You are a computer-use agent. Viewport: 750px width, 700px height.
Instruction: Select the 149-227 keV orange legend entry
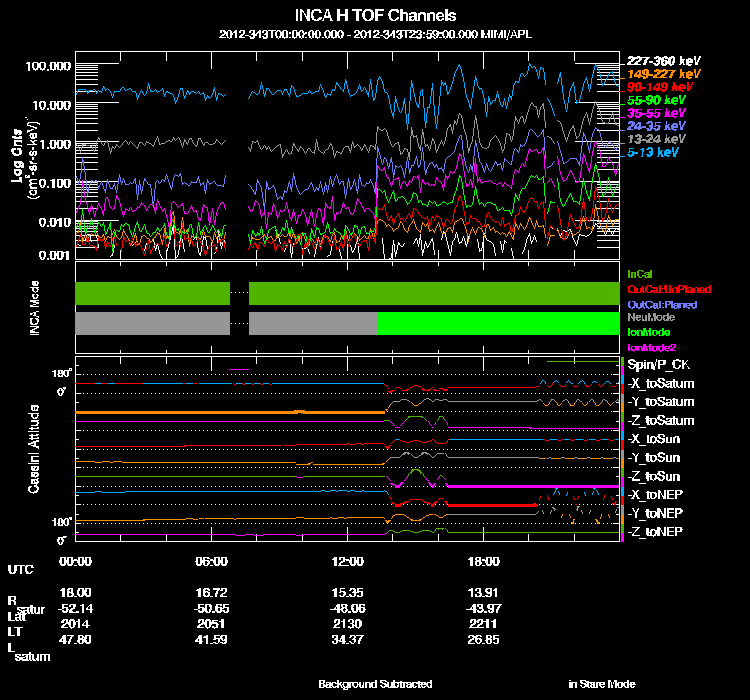pos(660,74)
